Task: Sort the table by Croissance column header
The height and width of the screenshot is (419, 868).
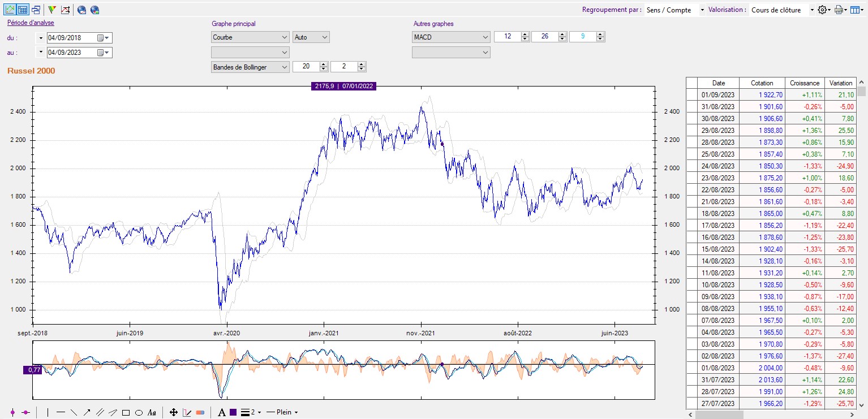Action: click(805, 83)
